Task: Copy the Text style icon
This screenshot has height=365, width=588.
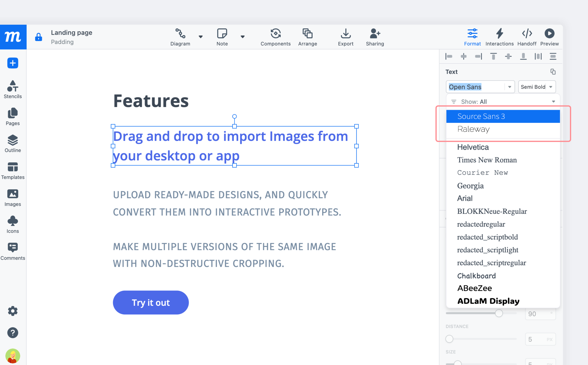Action: [553, 72]
